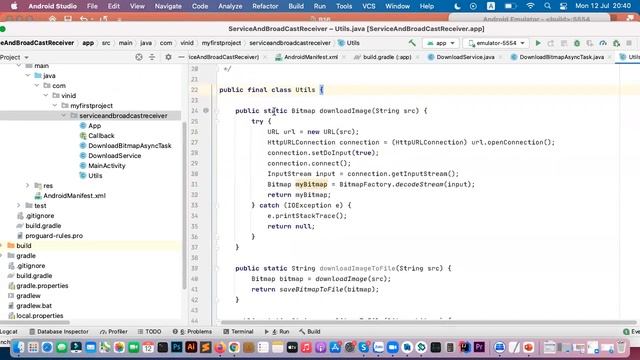This screenshot has width=640, height=360.
Task: Select proguard-rules.pro file
Action: [x=50, y=236]
